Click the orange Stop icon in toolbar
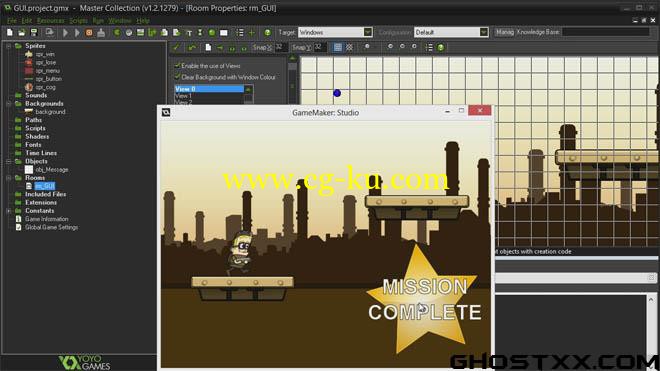660x371 pixels. click(x=89, y=32)
